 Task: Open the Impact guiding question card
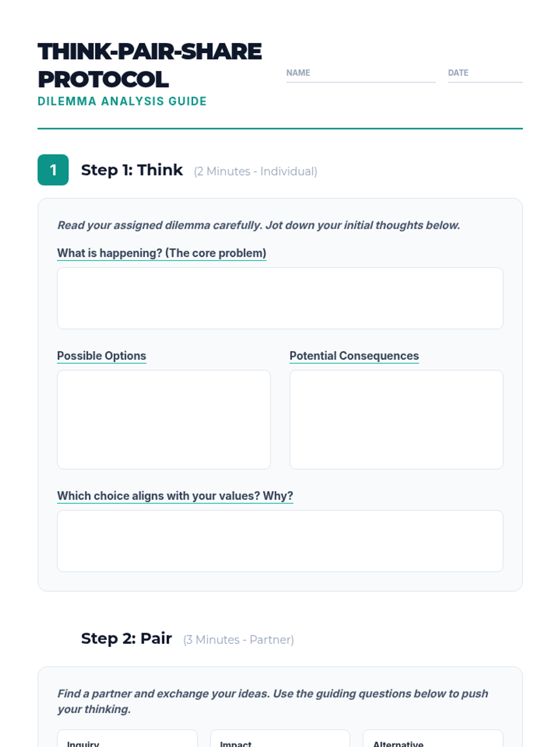point(280,740)
